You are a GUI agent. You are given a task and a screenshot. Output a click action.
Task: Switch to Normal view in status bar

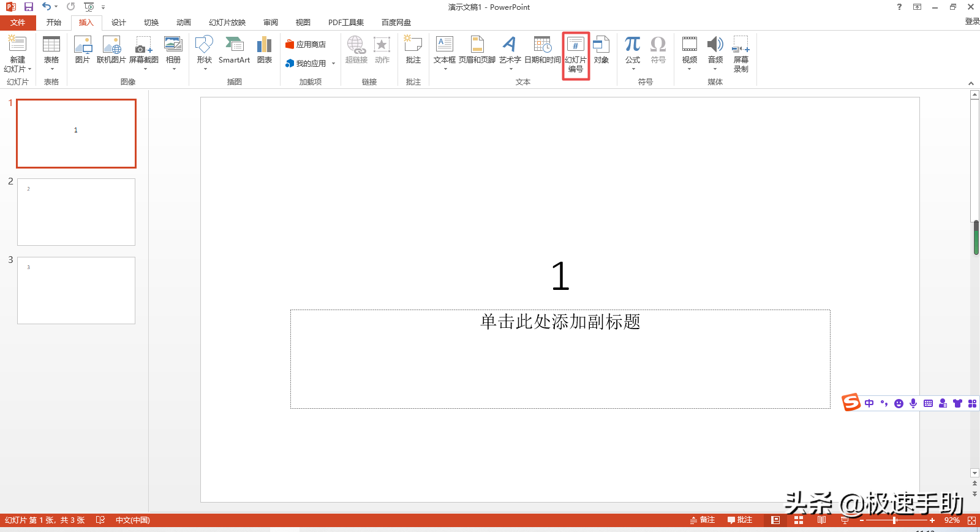click(775, 520)
